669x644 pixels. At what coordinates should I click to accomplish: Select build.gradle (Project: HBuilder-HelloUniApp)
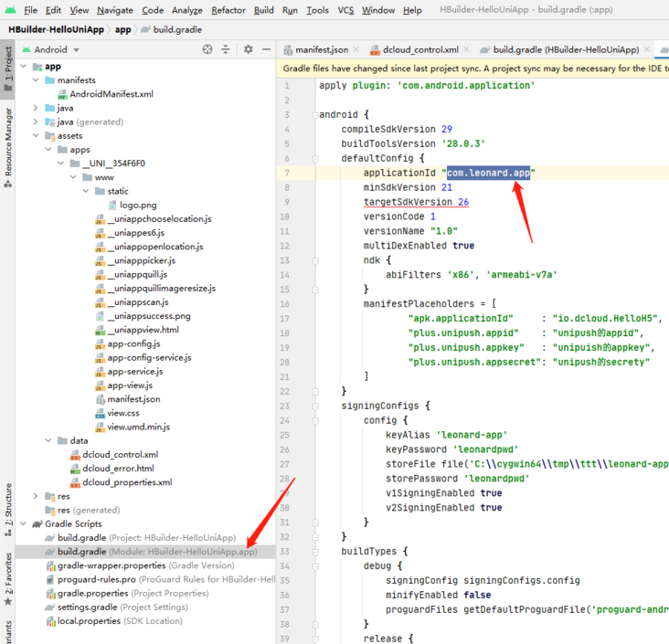tap(146, 538)
